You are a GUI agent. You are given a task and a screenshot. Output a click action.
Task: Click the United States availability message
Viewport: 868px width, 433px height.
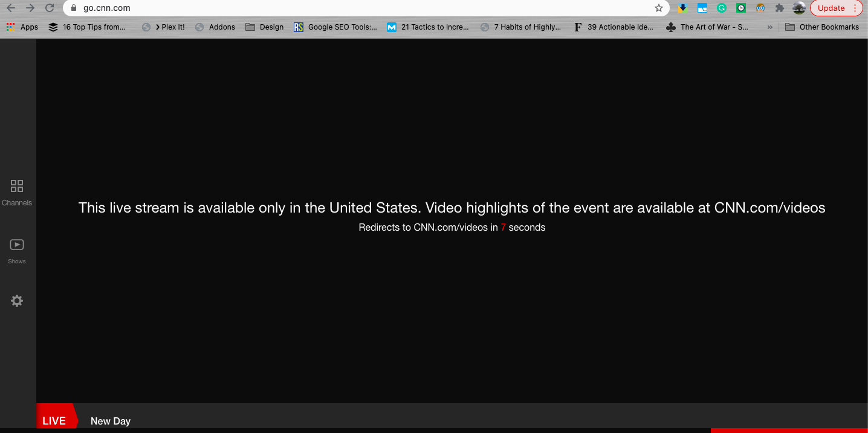[452, 208]
